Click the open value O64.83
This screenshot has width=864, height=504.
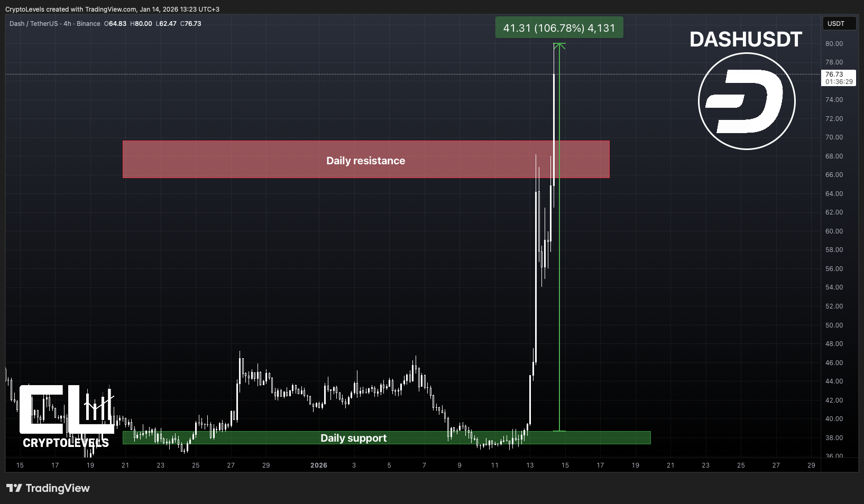click(115, 24)
